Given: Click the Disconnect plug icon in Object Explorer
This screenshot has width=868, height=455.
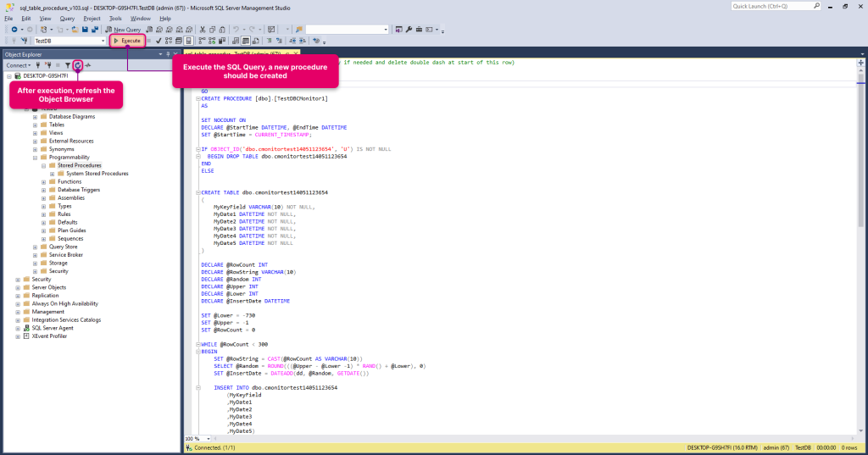Looking at the screenshot, I should (x=48, y=65).
